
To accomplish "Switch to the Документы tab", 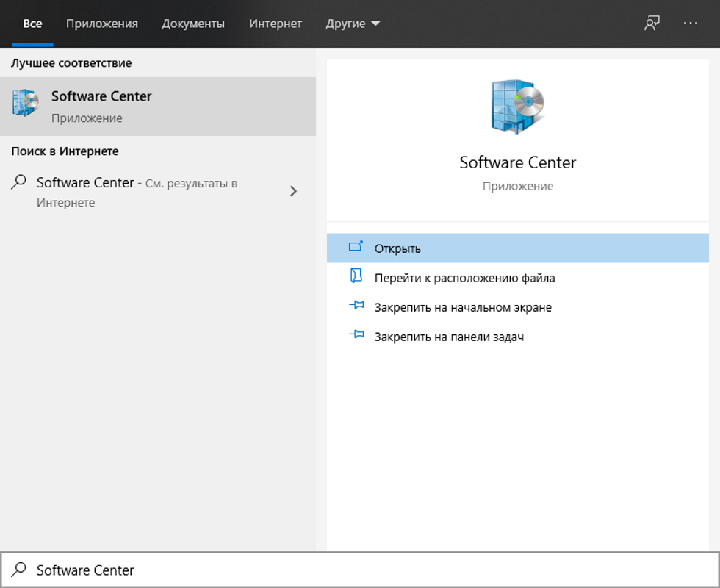I will [x=193, y=24].
